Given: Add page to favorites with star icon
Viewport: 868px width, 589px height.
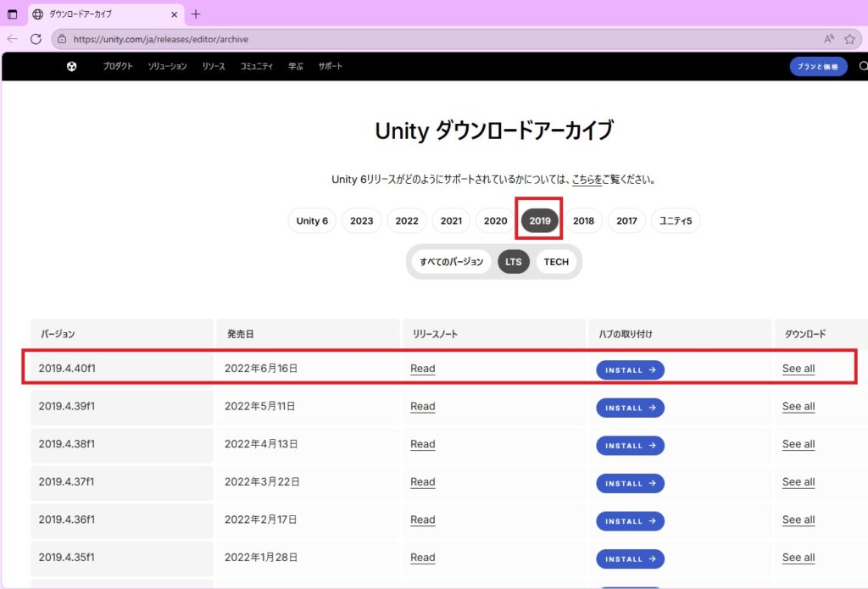Looking at the screenshot, I should pyautogui.click(x=849, y=39).
